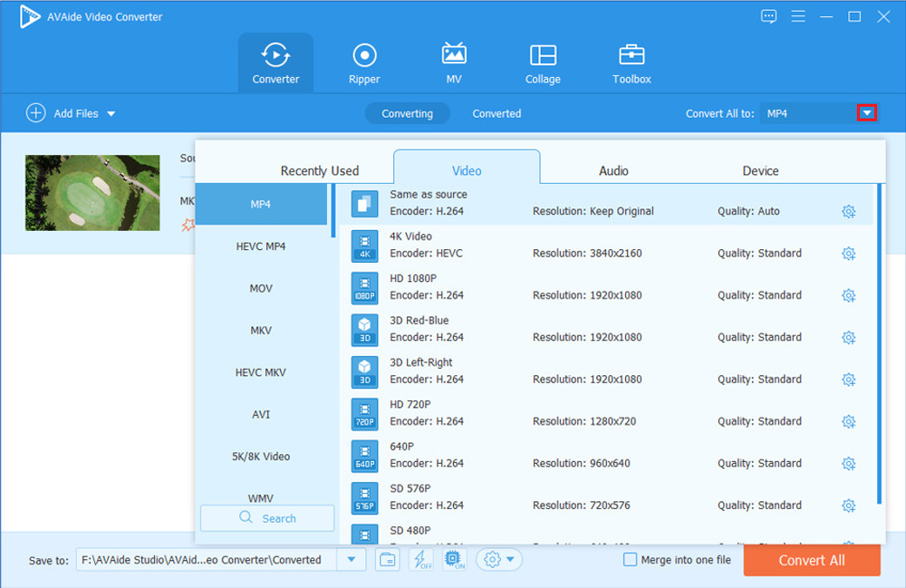Select the 3D Red-Blue preset icon

click(x=364, y=331)
